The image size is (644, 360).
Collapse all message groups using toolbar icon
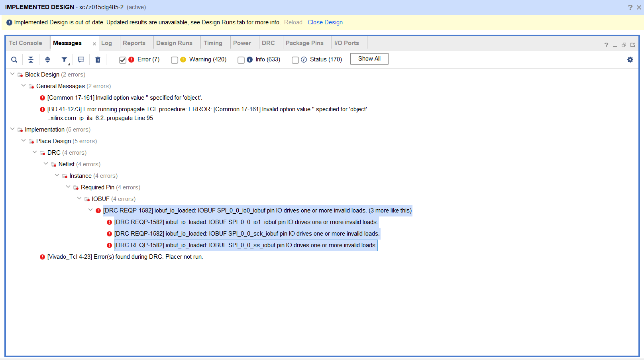(31, 59)
